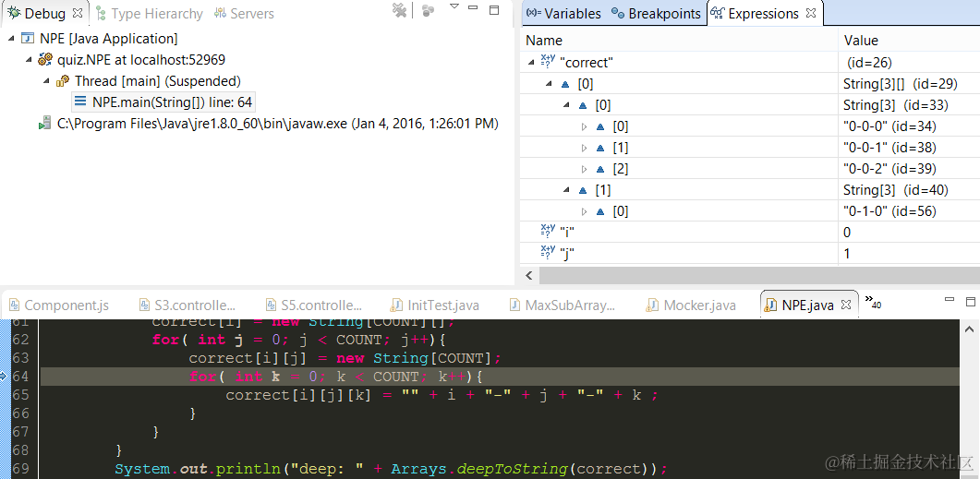The image size is (980, 479).
Task: Collapse the String[3] (id=33) row
Action: point(566,105)
